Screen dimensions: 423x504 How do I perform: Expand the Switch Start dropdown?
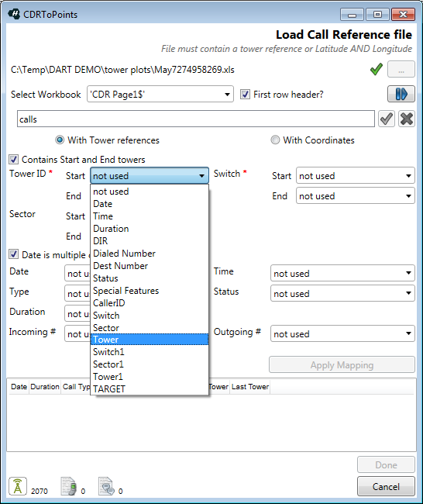(x=356, y=176)
